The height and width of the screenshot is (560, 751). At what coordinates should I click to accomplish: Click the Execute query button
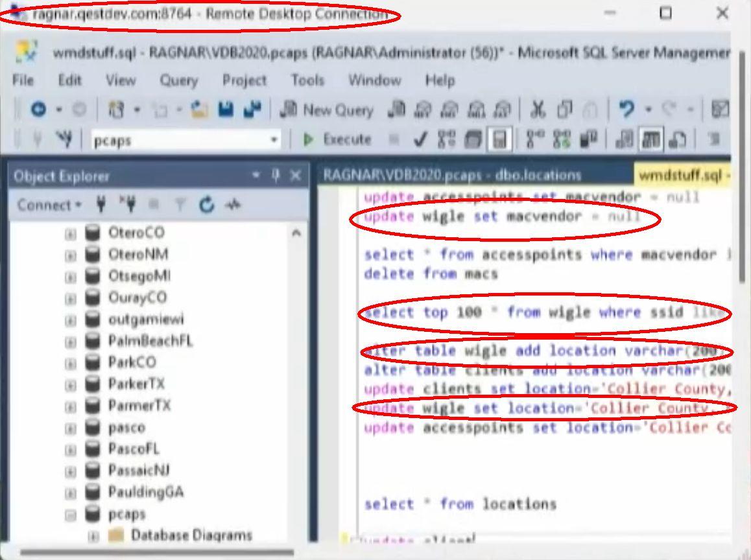click(x=339, y=139)
